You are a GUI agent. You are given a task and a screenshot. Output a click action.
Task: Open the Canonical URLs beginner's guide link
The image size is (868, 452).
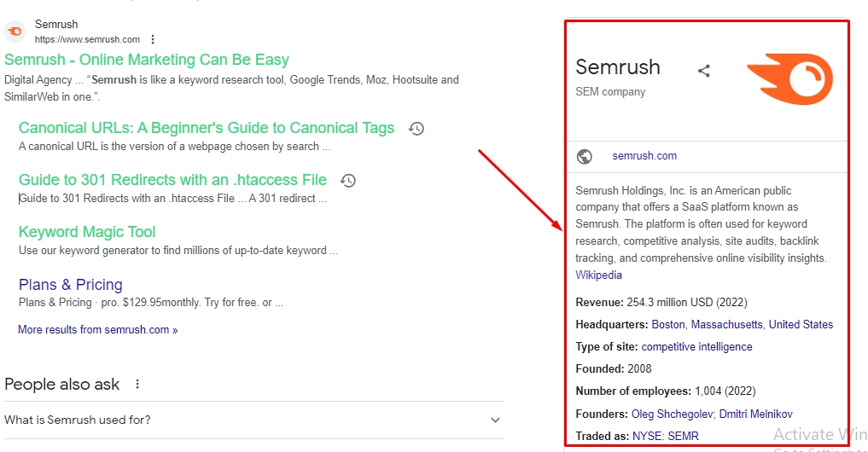click(207, 128)
